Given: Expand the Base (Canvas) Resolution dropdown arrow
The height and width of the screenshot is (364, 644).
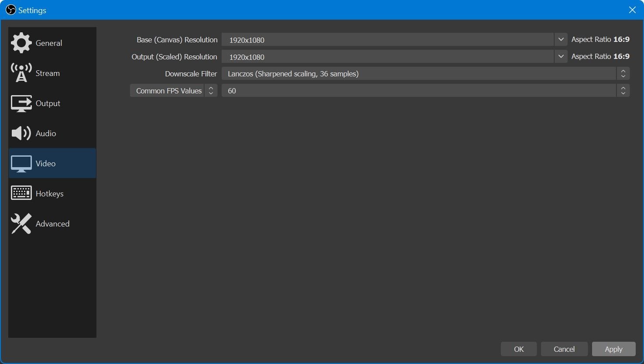Looking at the screenshot, I should pos(561,40).
